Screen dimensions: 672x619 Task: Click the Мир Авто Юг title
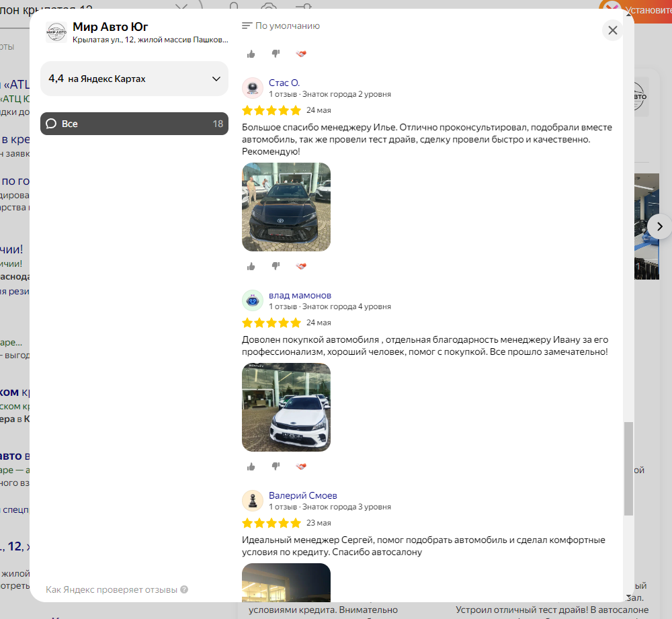pyautogui.click(x=110, y=27)
